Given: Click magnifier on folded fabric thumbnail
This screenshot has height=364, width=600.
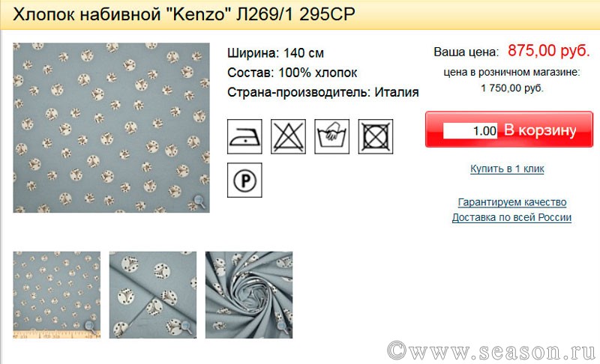Looking at the screenshot, I should point(187,327).
